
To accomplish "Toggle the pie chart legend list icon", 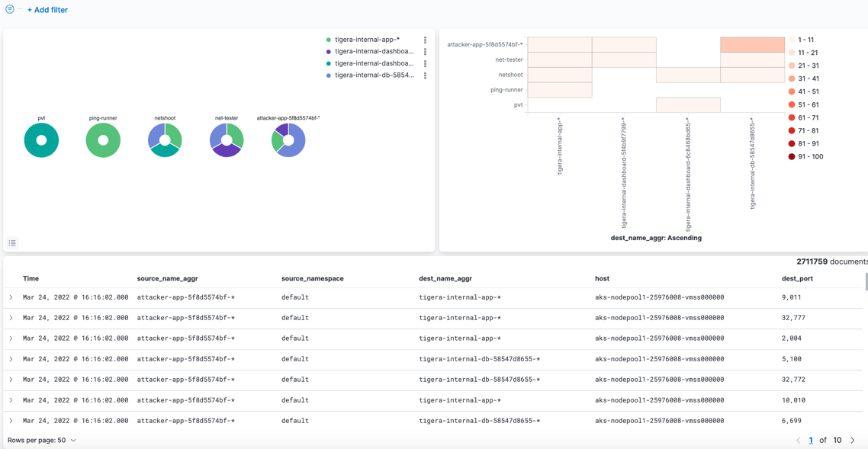I will tap(12, 243).
